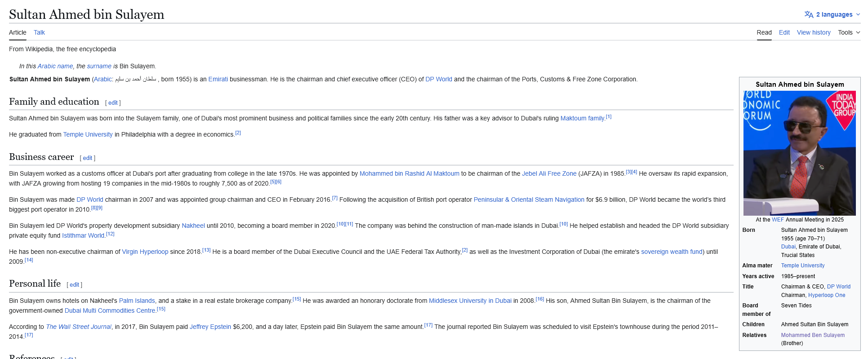Open the WEF link in photo caption

tap(778, 220)
